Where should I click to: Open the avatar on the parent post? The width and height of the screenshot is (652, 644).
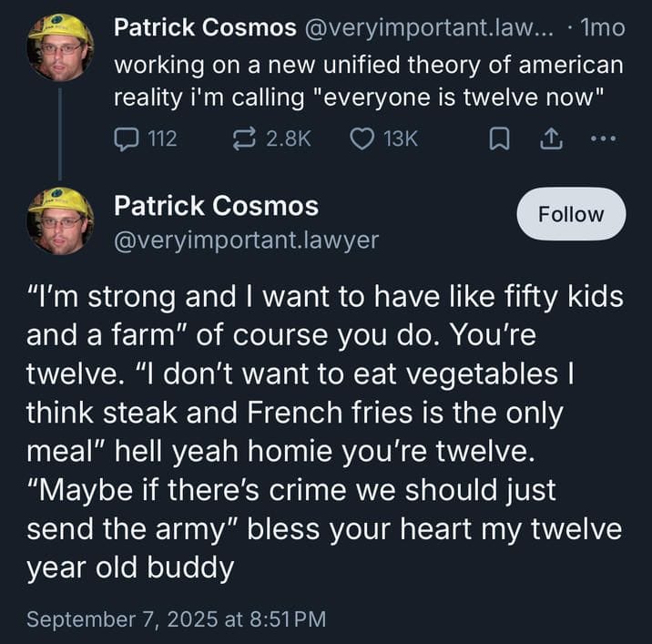coord(59,46)
